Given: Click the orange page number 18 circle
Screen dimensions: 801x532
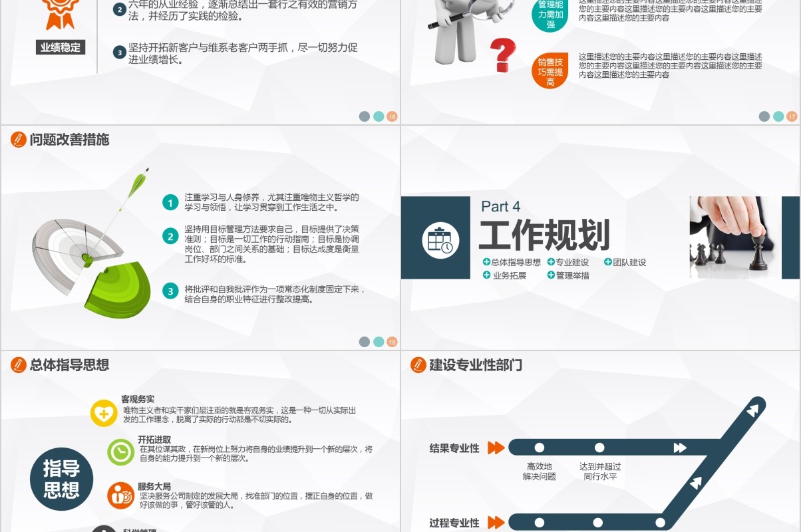Looking at the screenshot, I should (x=392, y=342).
